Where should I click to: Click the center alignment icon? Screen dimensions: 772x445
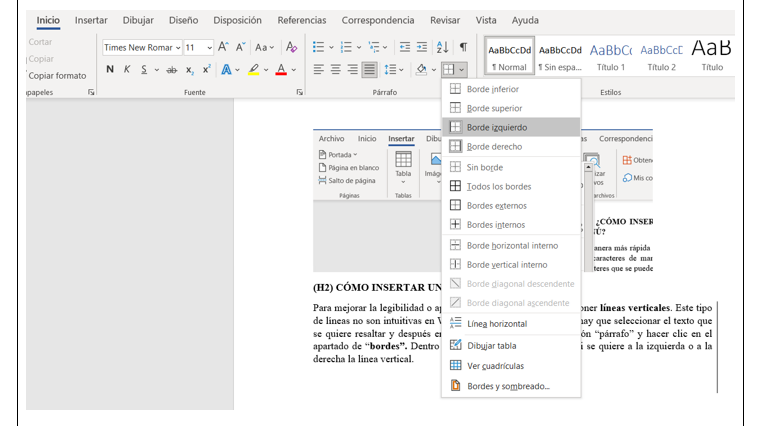336,70
